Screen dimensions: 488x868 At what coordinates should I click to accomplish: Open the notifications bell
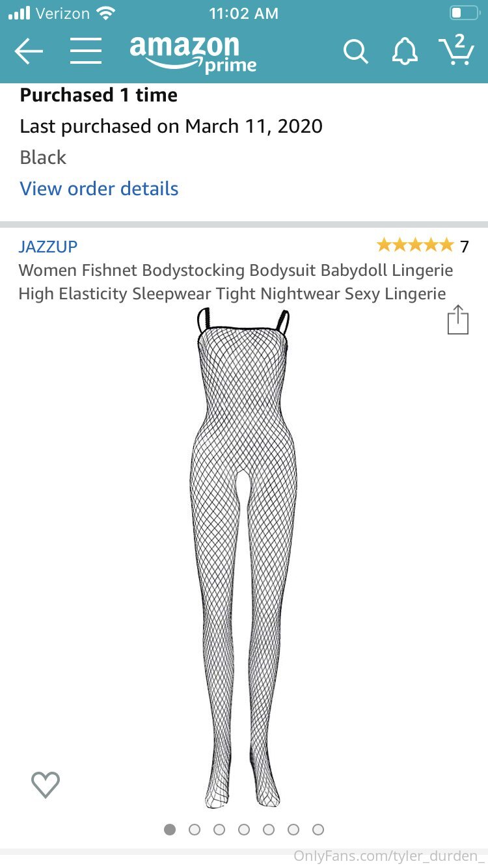[405, 51]
